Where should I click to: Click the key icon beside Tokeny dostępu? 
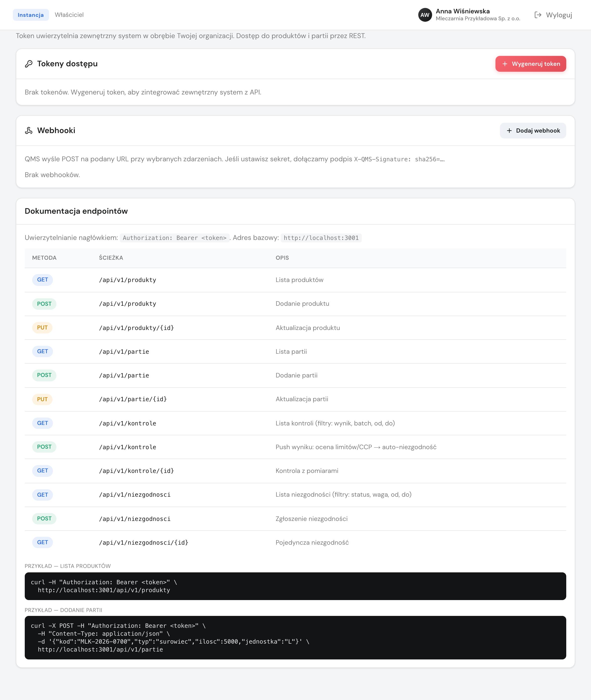[x=29, y=64]
